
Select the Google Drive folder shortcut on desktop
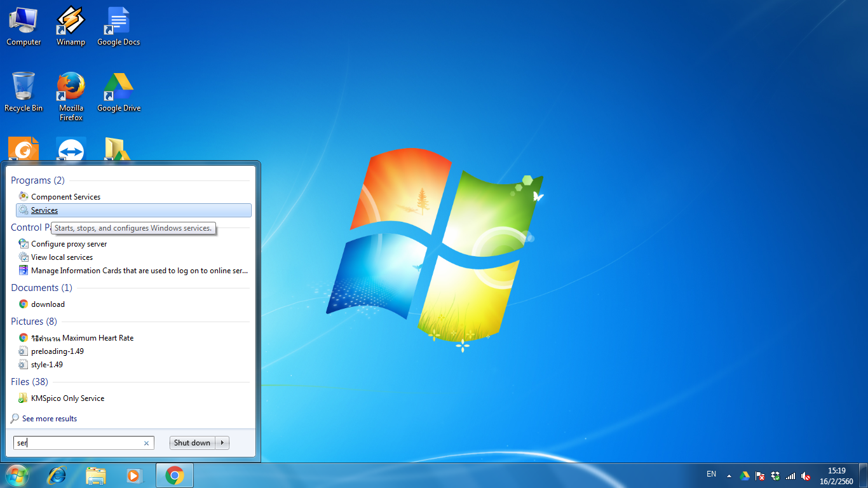[x=118, y=149]
